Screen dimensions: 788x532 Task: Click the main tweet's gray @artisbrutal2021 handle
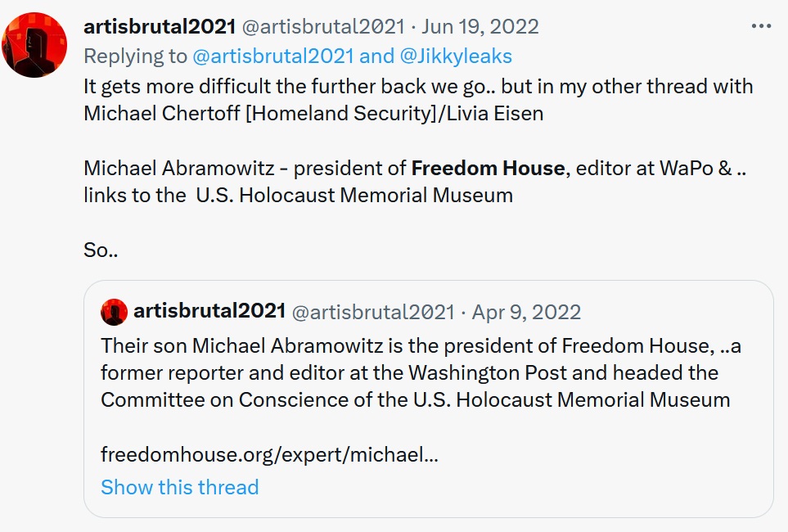coord(322,26)
